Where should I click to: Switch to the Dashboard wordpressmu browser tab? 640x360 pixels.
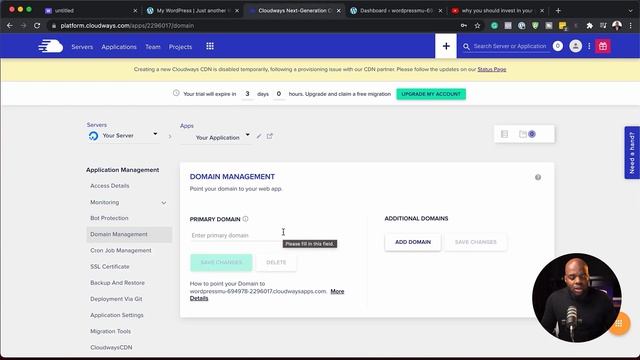(396, 11)
